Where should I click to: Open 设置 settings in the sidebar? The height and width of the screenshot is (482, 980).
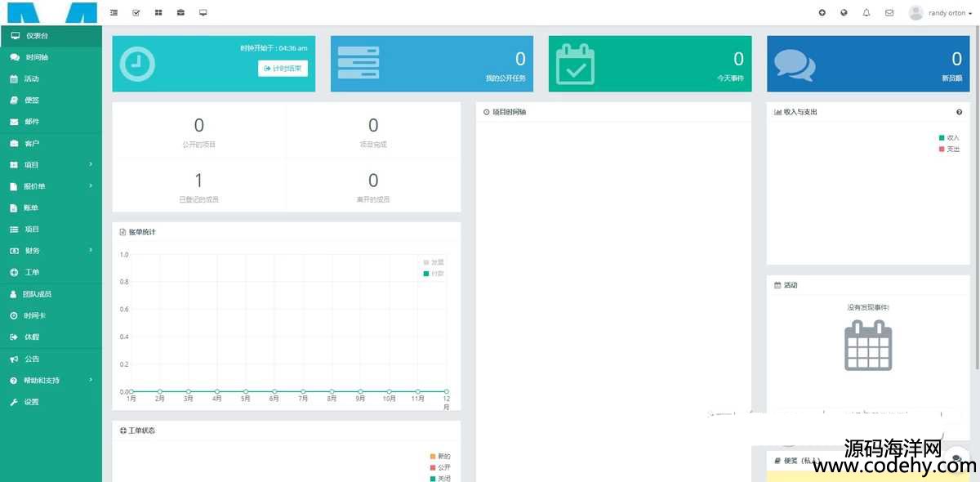(x=51, y=402)
